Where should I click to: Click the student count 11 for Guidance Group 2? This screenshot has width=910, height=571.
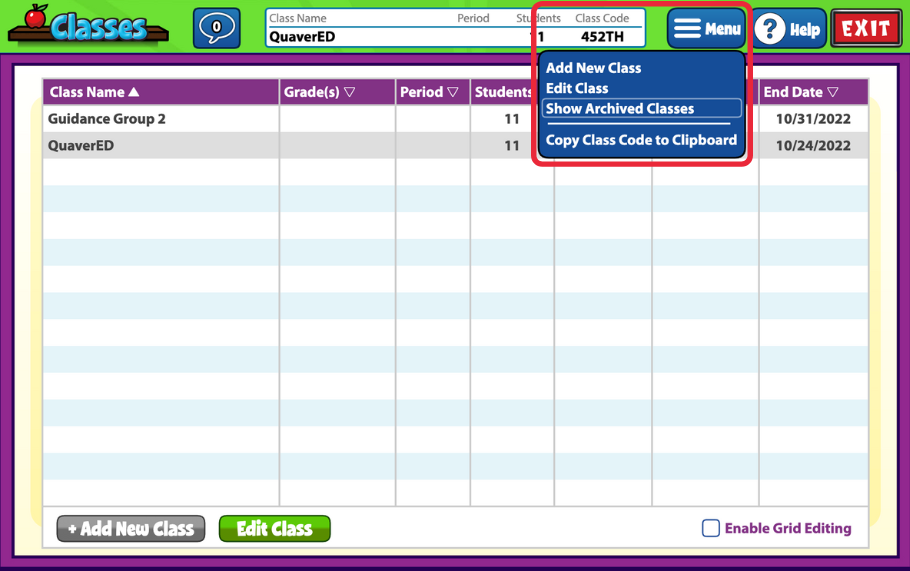click(511, 119)
